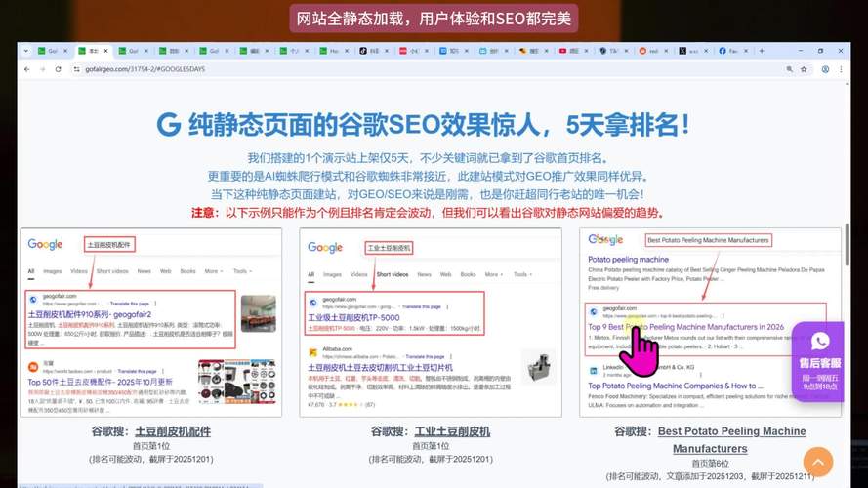Switch to the TikTok-icon tab
Image resolution: width=868 pixels, height=488 pixels.
pyautogui.click(x=371, y=51)
